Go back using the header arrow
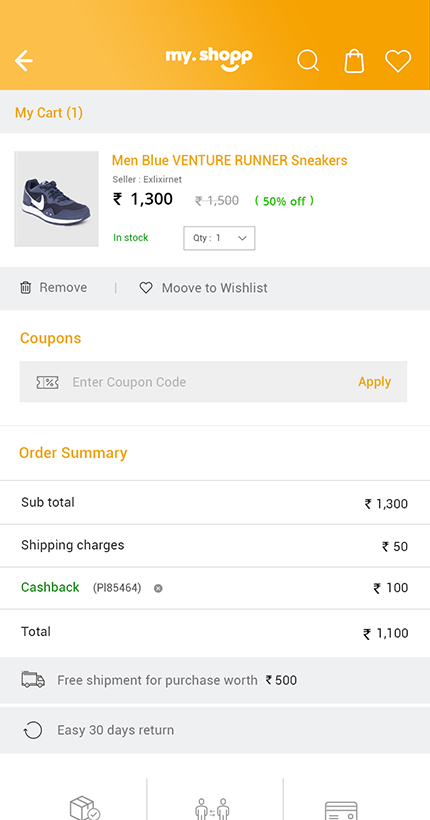The image size is (430, 820). (24, 61)
